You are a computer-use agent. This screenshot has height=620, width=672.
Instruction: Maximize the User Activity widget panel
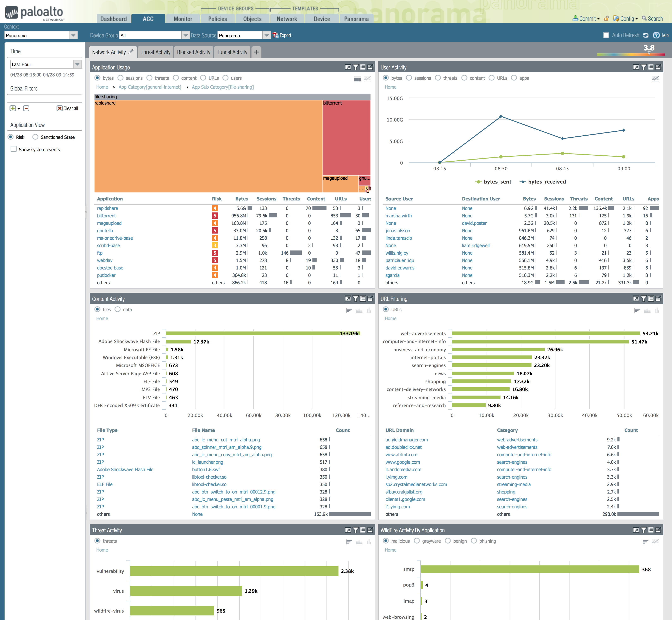tap(636, 67)
